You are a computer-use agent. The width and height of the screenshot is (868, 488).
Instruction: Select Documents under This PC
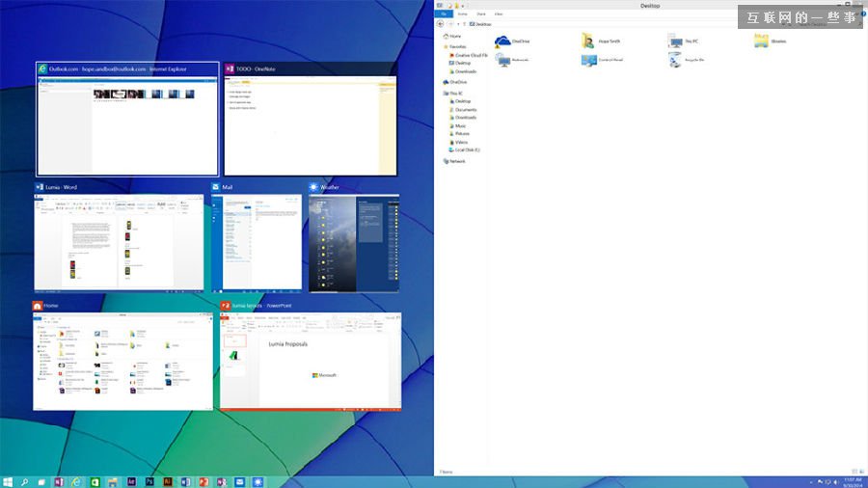coord(463,110)
